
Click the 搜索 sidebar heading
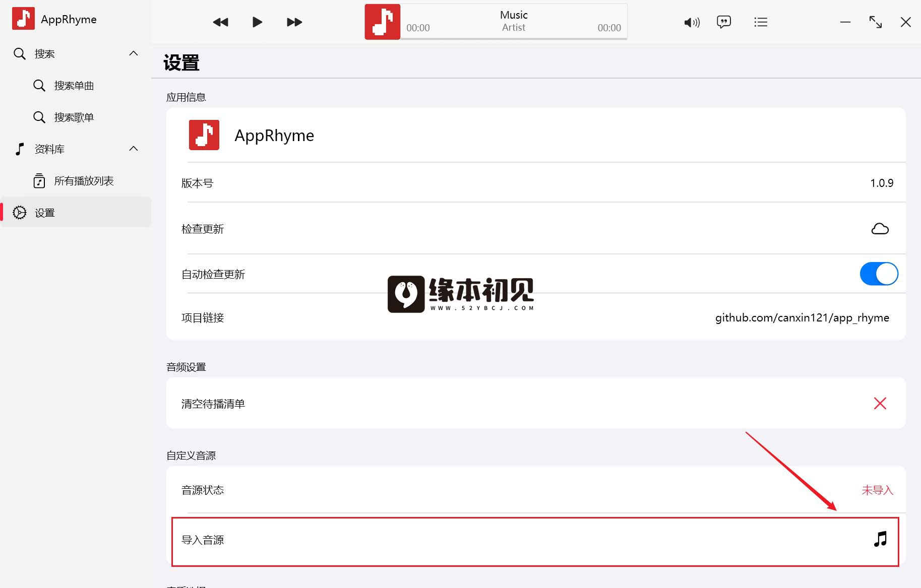(x=44, y=54)
